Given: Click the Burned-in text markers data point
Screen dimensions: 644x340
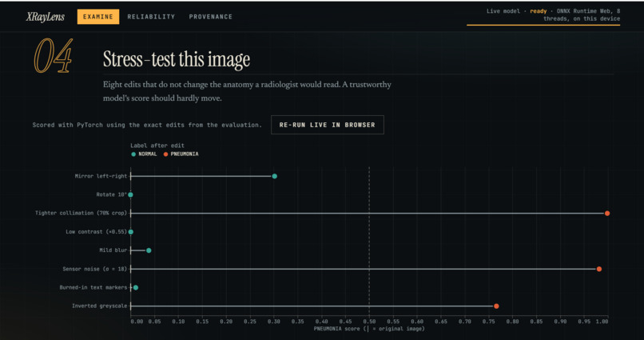Looking at the screenshot, I should click(x=136, y=287).
